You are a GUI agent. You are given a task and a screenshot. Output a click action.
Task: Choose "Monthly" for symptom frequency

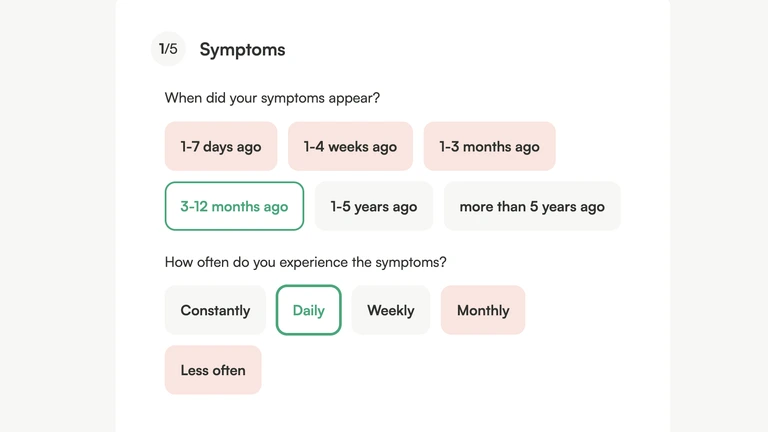(x=483, y=310)
